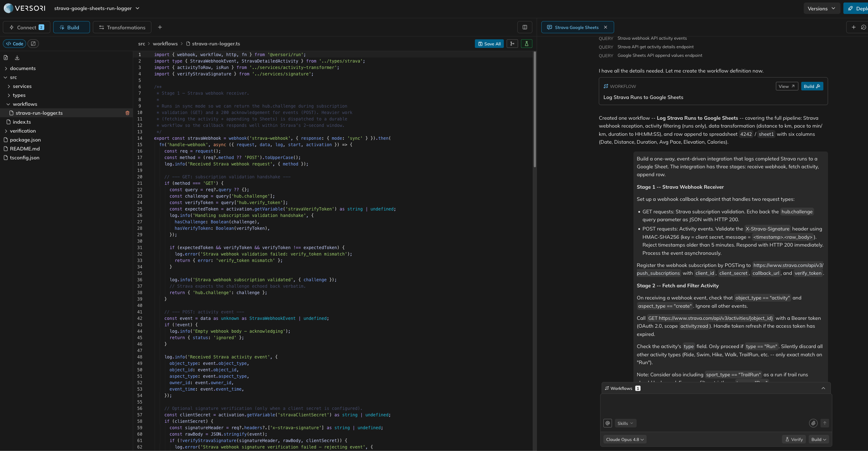868x451 pixels.
Task: Click line number 14 in the editor gutter
Action: pyautogui.click(x=140, y=138)
